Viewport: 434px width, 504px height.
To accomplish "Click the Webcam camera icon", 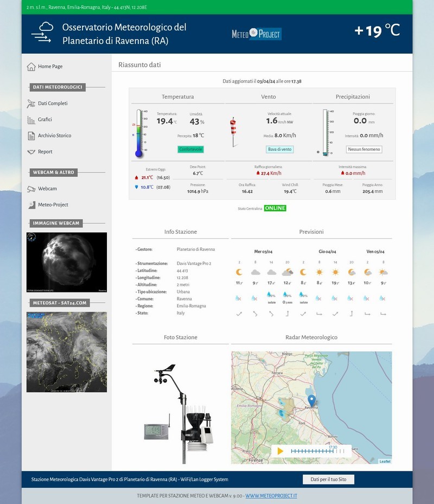I will [31, 189].
